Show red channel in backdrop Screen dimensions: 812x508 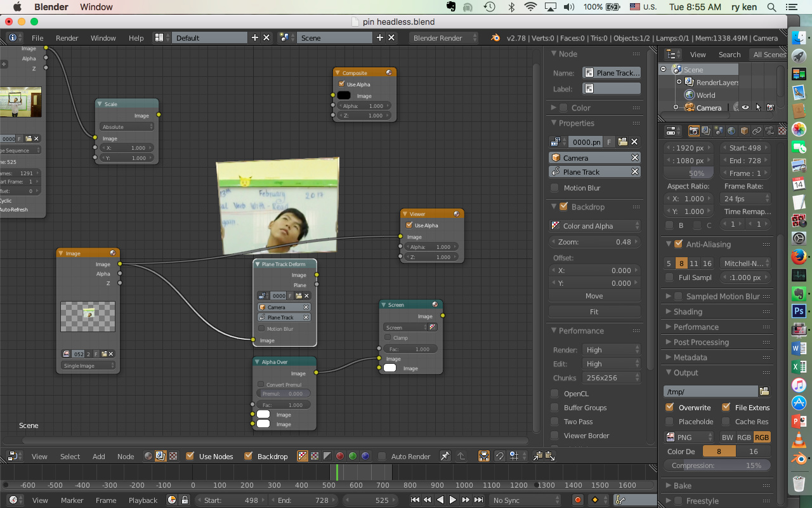click(x=340, y=456)
